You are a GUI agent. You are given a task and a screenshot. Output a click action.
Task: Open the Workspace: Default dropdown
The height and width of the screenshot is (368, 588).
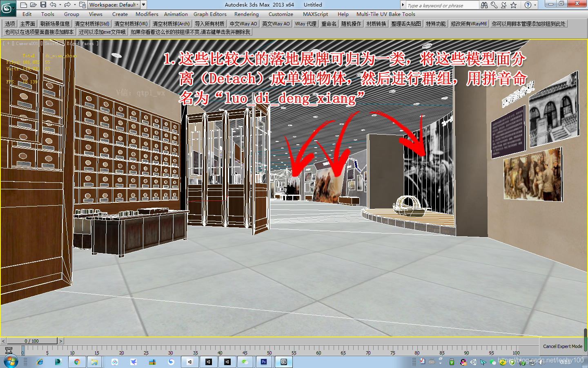[114, 5]
